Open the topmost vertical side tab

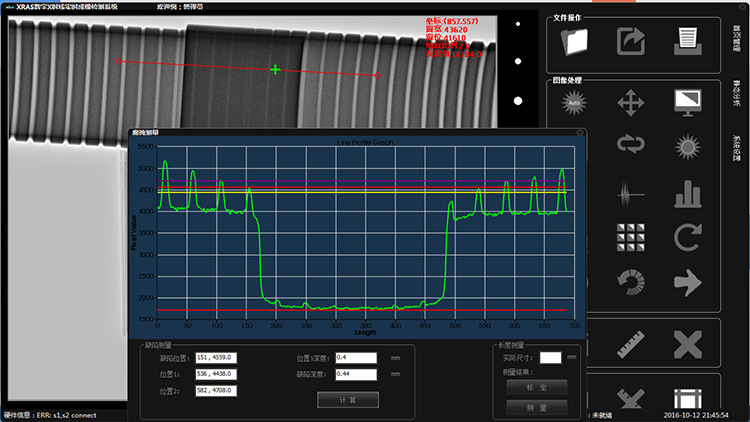736,38
